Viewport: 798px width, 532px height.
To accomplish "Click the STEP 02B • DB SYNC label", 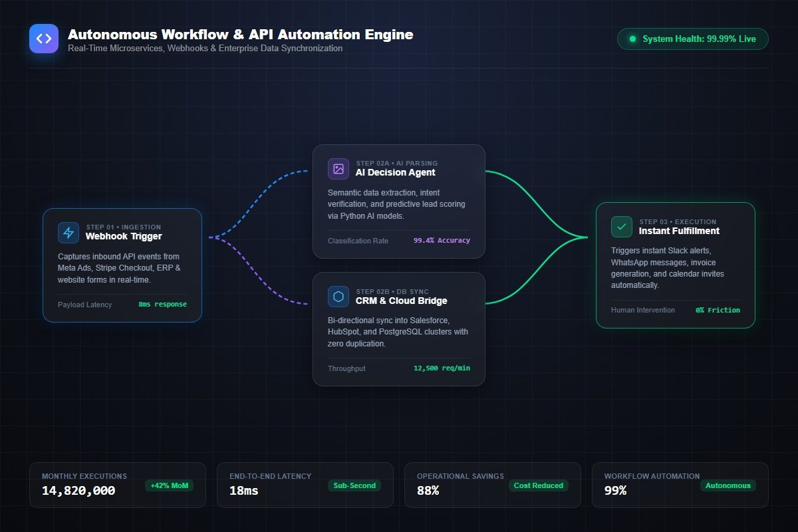I will point(392,291).
